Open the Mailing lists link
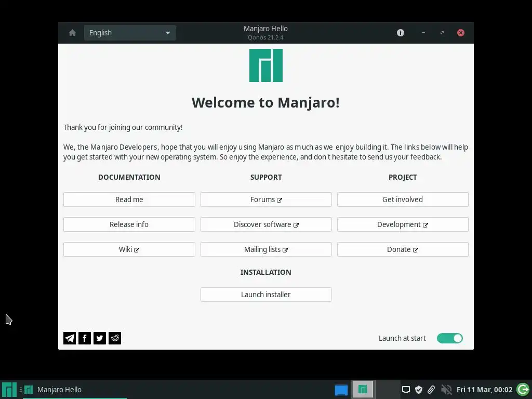Screen dimensions: 532x399 266,249
